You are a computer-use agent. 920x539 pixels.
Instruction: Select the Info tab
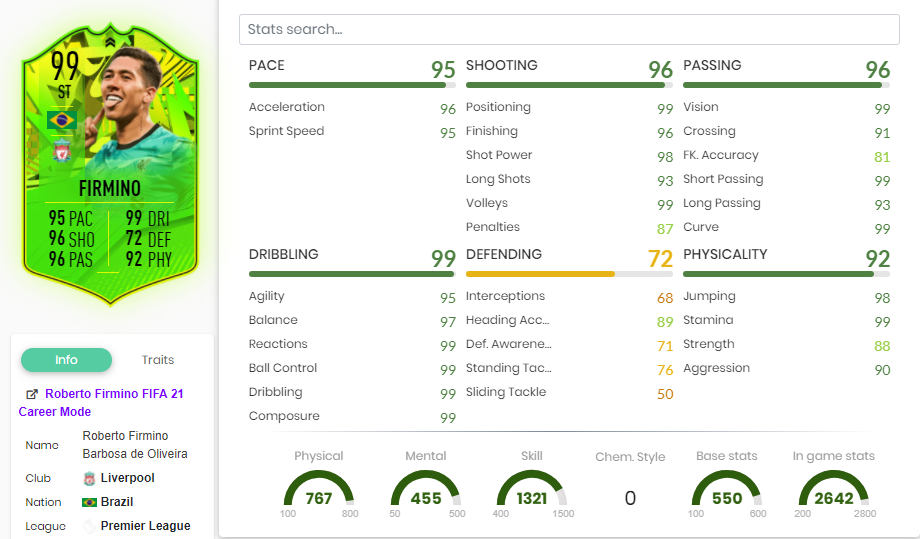point(66,360)
